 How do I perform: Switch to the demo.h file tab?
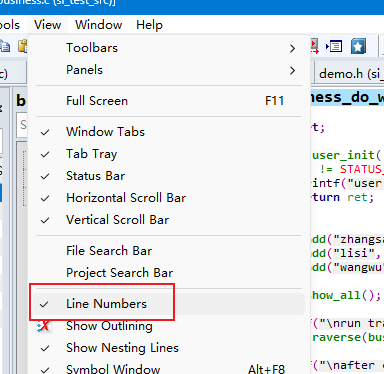click(x=349, y=73)
